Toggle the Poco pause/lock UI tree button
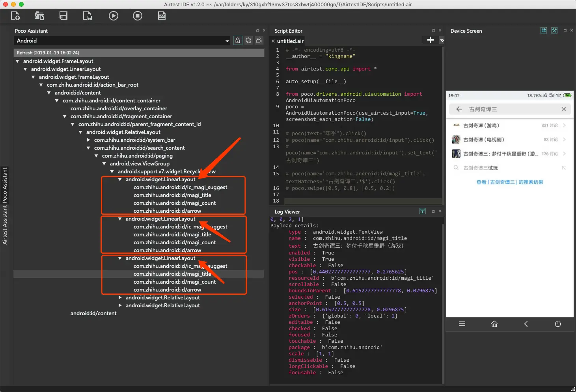576x392 pixels. pyautogui.click(x=238, y=41)
